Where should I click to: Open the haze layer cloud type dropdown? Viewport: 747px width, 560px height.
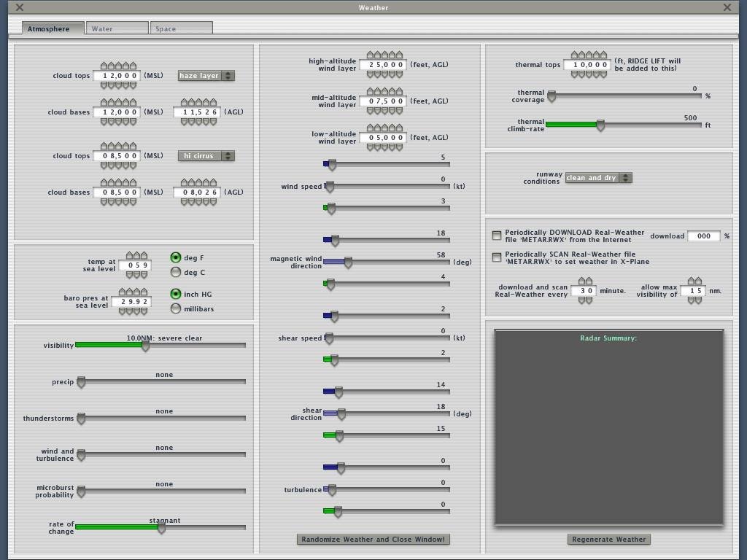[x=206, y=76]
